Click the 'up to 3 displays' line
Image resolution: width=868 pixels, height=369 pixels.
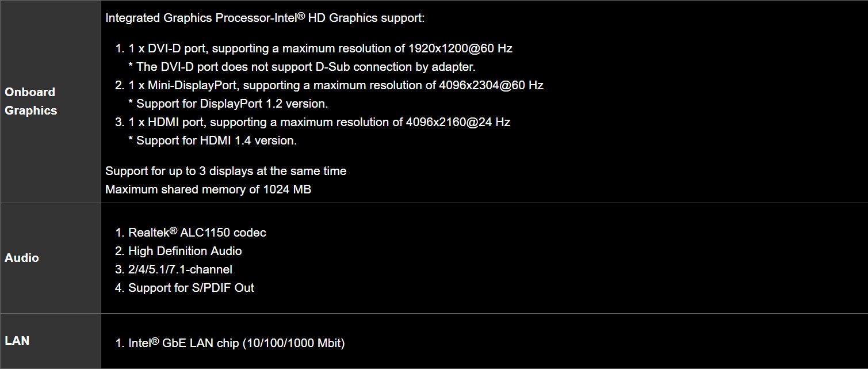[225, 171]
